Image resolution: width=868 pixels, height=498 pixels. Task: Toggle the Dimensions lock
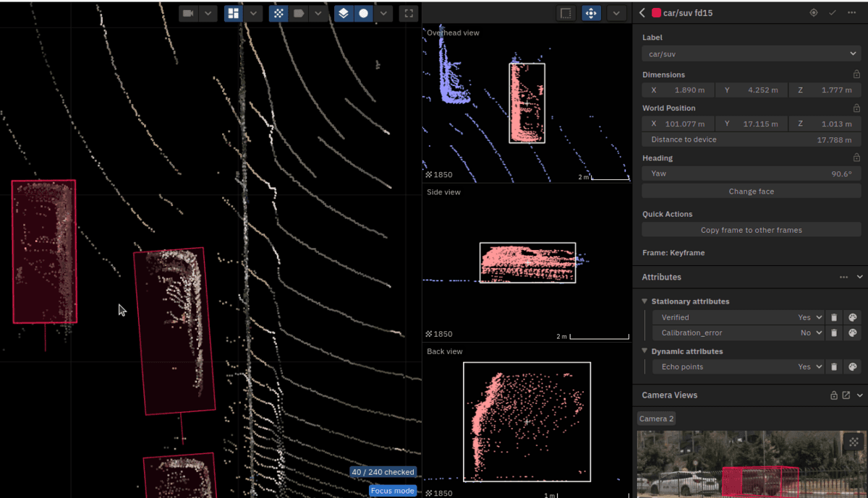point(856,74)
